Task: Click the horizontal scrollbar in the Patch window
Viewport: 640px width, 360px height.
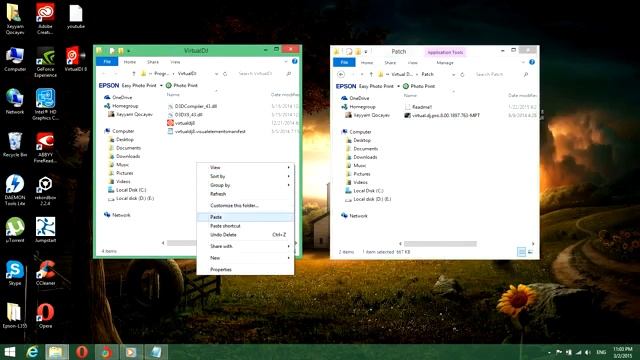Action: tap(440, 244)
